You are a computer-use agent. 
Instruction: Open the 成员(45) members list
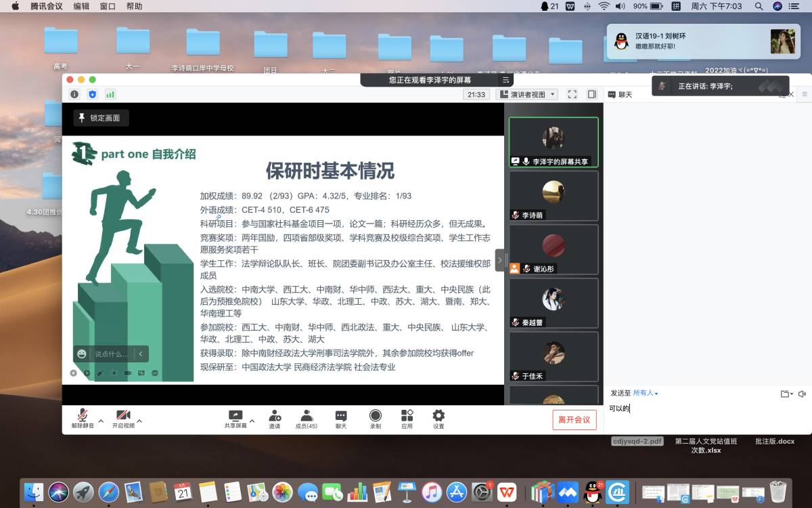(307, 418)
